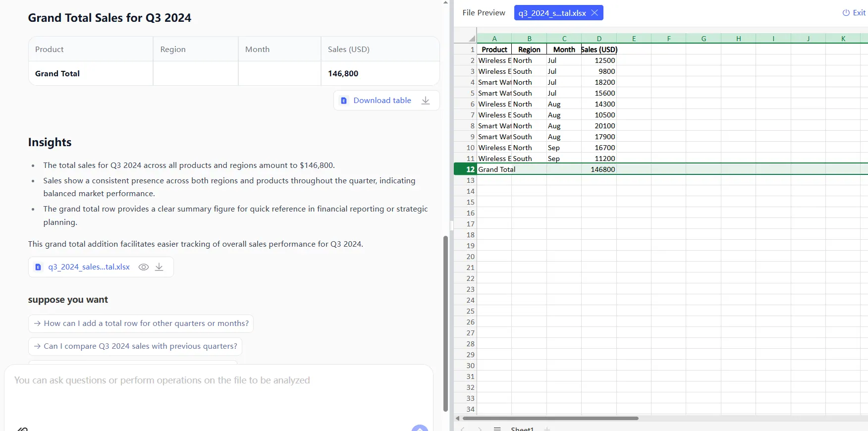This screenshot has width=868, height=431.
Task: Click the chat message input field
Action: pyautogui.click(x=218, y=391)
